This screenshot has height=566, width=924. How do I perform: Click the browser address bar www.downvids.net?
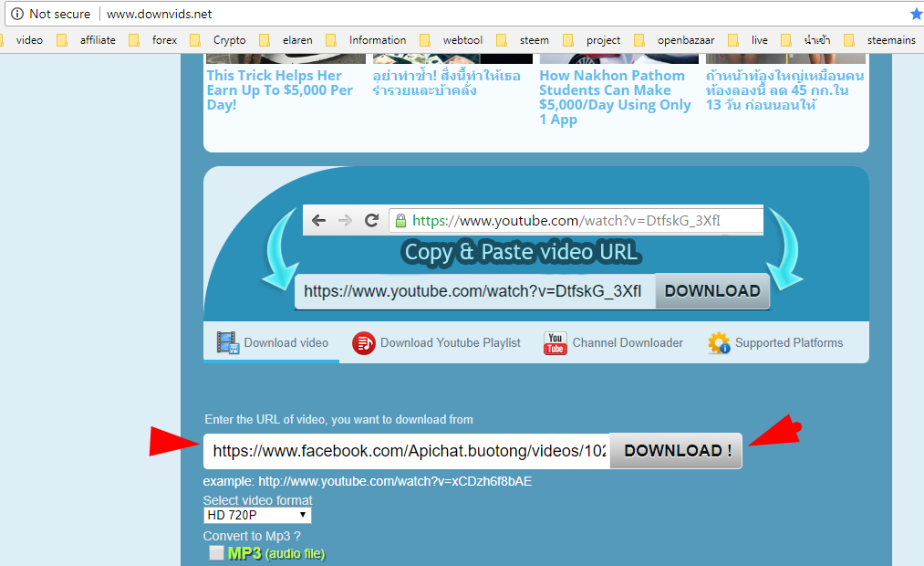tap(159, 14)
